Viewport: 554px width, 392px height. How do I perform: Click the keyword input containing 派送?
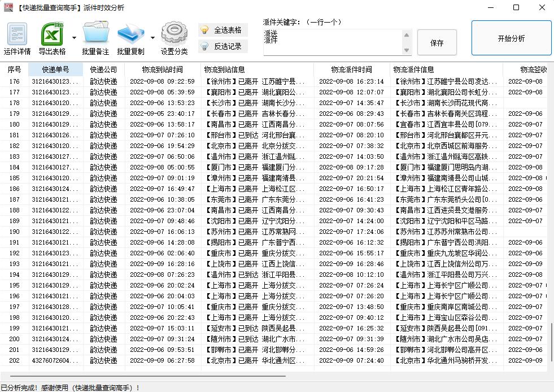pyautogui.click(x=333, y=41)
